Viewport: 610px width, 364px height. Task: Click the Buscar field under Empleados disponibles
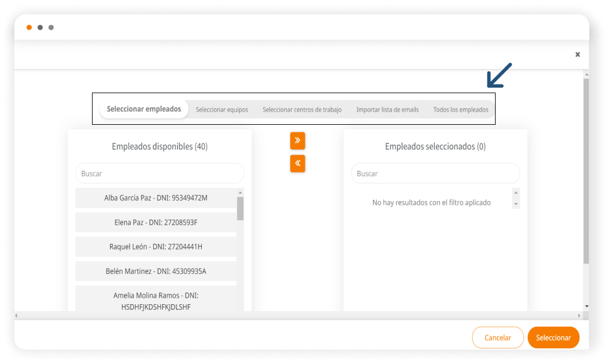(x=159, y=173)
